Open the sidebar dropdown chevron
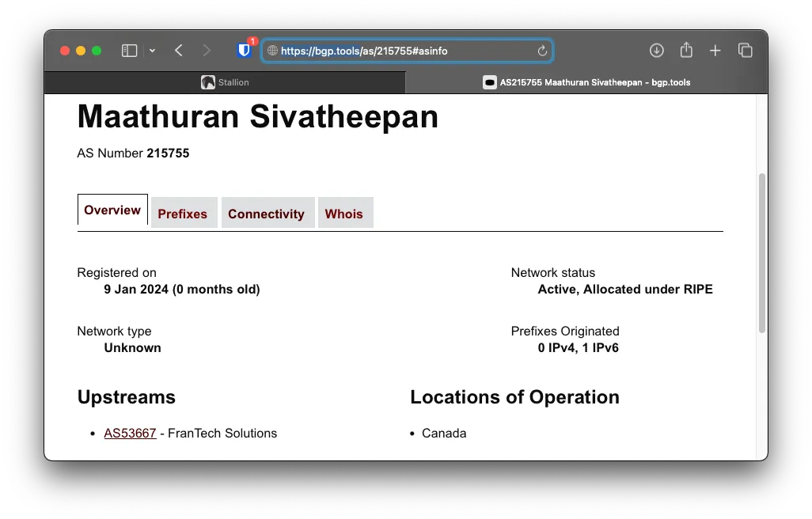 coord(152,51)
